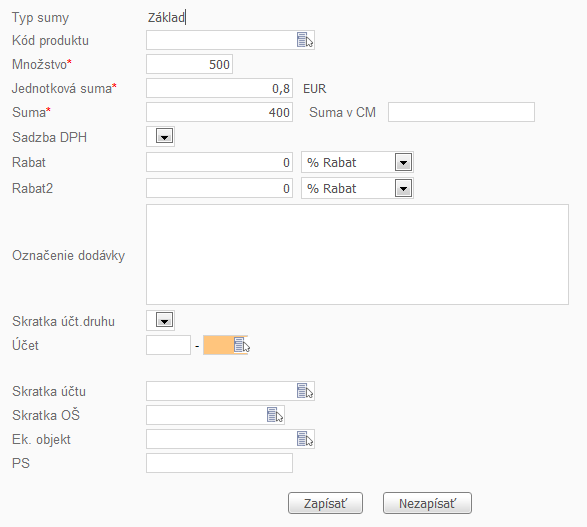Expand the Rabat type dropdown
This screenshot has width=587, height=527.
pyautogui.click(x=404, y=162)
